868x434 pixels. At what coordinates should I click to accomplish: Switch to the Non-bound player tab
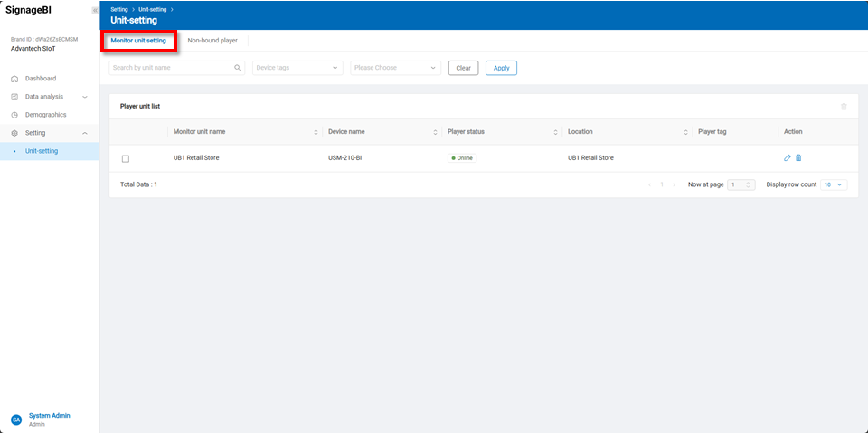pos(212,41)
